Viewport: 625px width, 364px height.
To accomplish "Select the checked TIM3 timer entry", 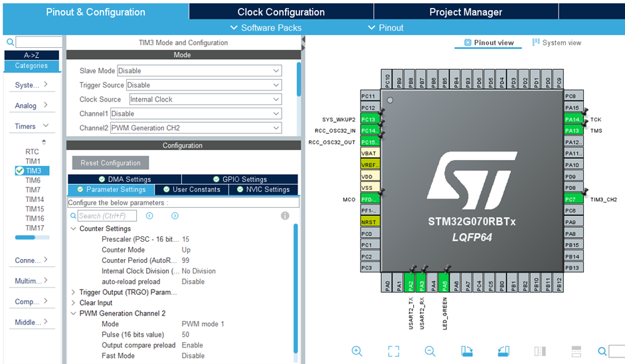I will coord(33,171).
